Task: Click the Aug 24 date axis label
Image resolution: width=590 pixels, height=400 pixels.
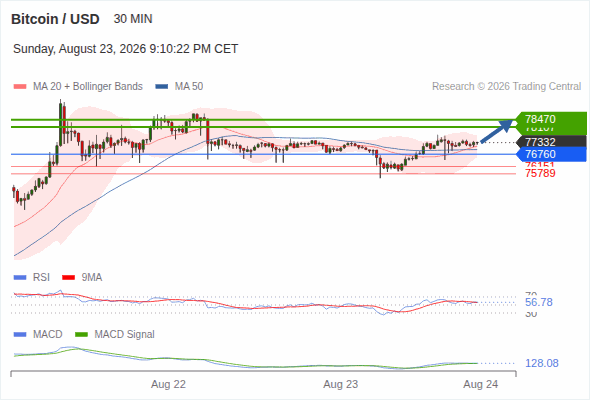Action: tap(481, 384)
